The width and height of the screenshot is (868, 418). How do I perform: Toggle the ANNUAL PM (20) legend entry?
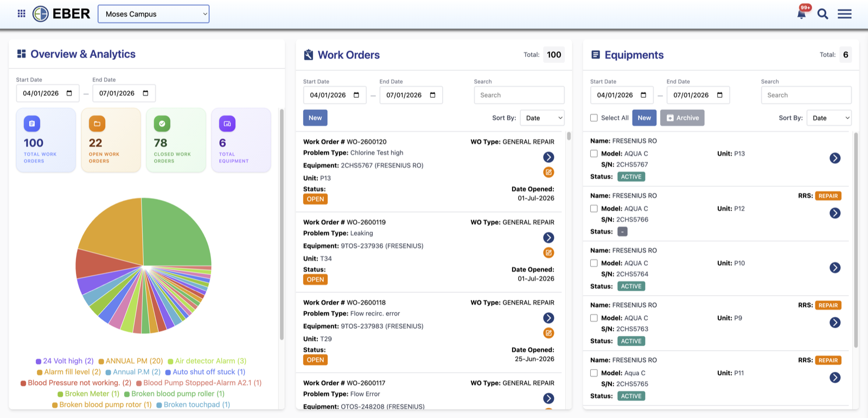click(131, 361)
